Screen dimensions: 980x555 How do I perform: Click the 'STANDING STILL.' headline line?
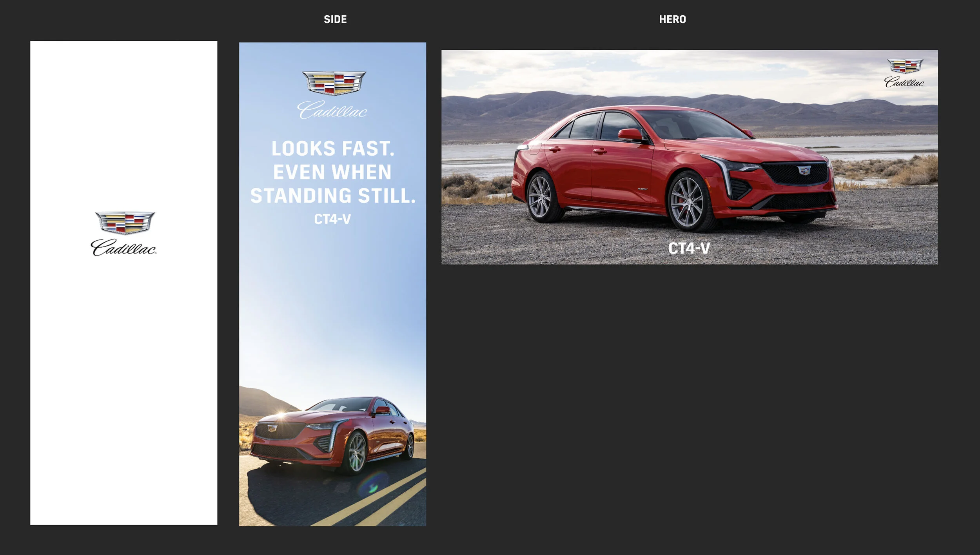(333, 196)
